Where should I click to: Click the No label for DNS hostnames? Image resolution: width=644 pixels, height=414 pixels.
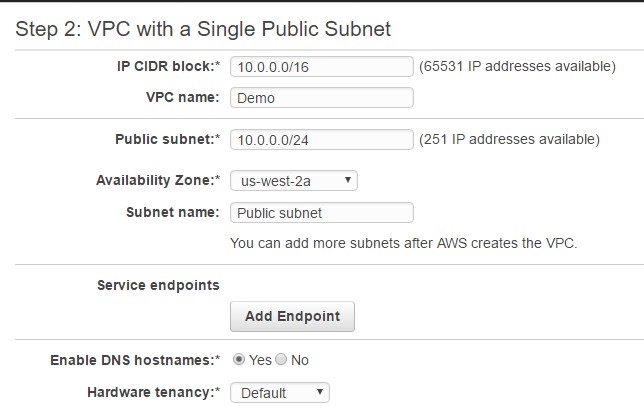pyautogui.click(x=300, y=360)
